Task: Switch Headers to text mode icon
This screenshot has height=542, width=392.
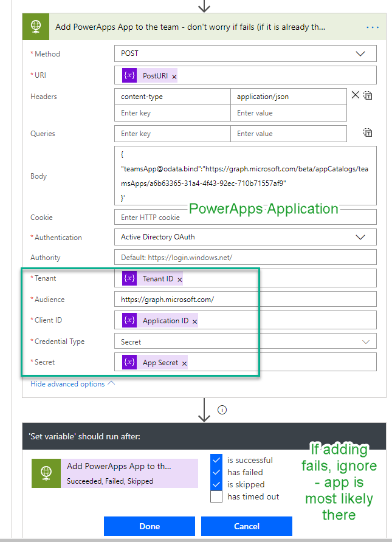Action: pos(368,95)
